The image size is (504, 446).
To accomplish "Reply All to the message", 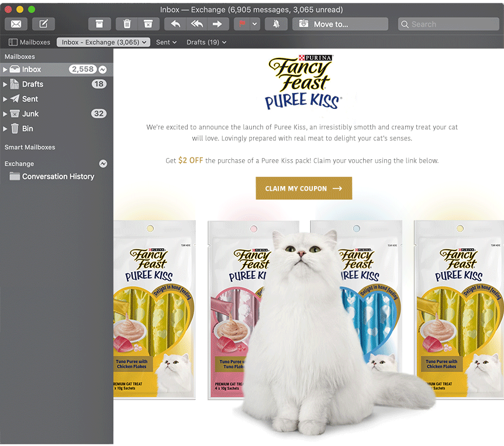I will [196, 24].
